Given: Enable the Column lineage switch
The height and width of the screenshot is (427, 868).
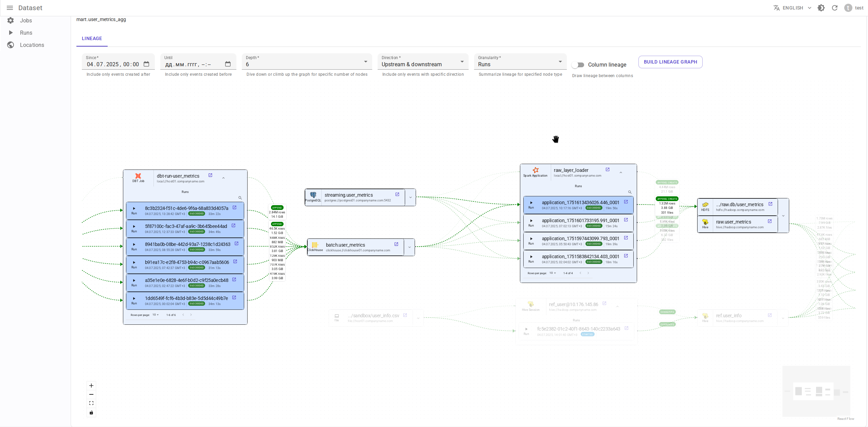Looking at the screenshot, I should click(578, 65).
